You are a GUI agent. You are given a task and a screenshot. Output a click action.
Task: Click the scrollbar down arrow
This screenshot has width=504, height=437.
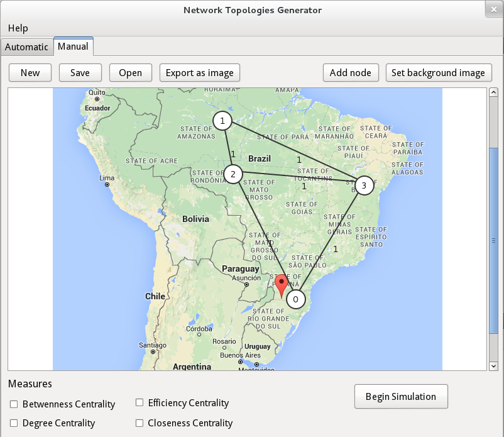[x=493, y=366]
